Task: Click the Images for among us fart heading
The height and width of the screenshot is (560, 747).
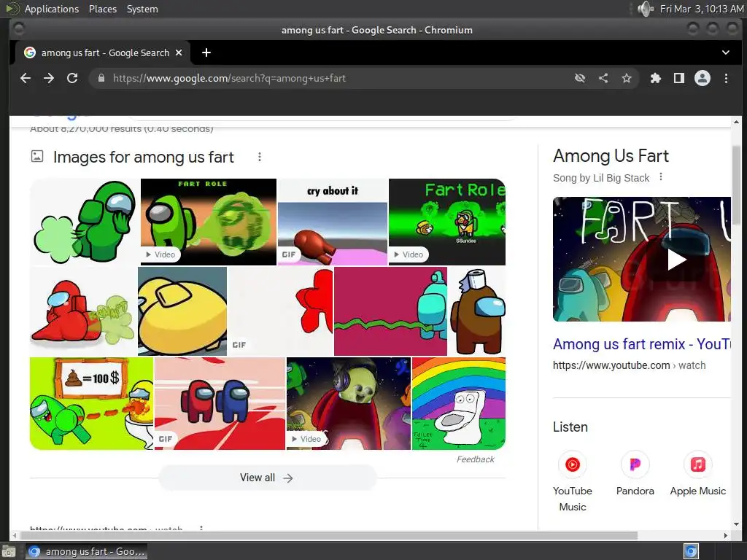Action: 144,157
